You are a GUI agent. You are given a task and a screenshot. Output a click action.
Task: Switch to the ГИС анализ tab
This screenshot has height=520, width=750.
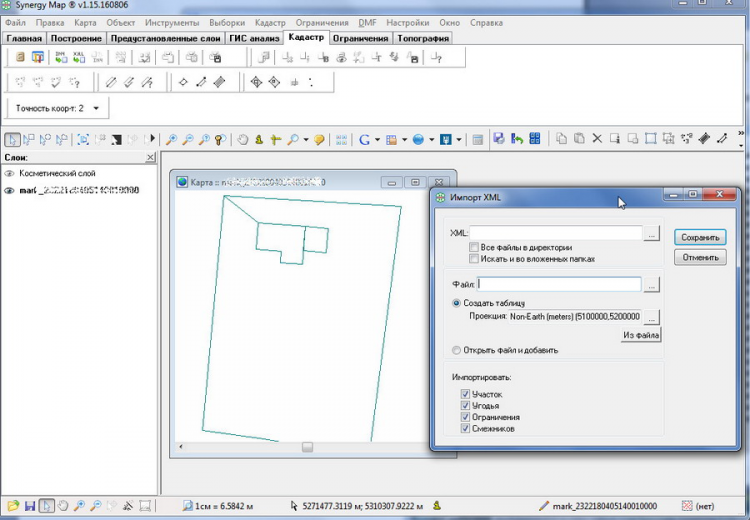(254, 38)
